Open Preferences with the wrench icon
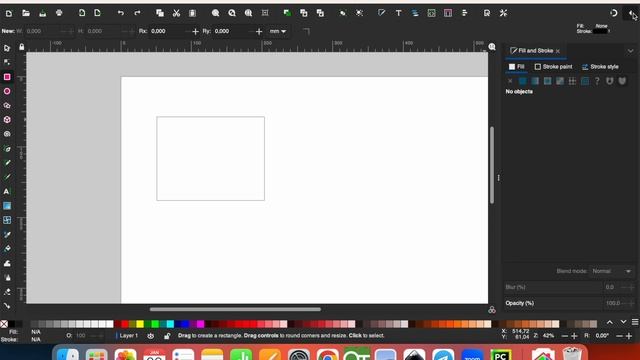The height and width of the screenshot is (360, 640). pyautogui.click(x=503, y=13)
